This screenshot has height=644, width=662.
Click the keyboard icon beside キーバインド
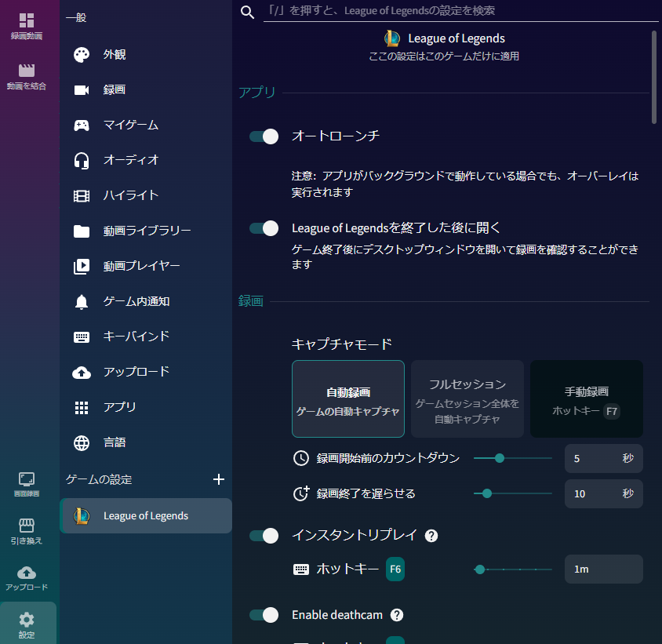click(82, 337)
